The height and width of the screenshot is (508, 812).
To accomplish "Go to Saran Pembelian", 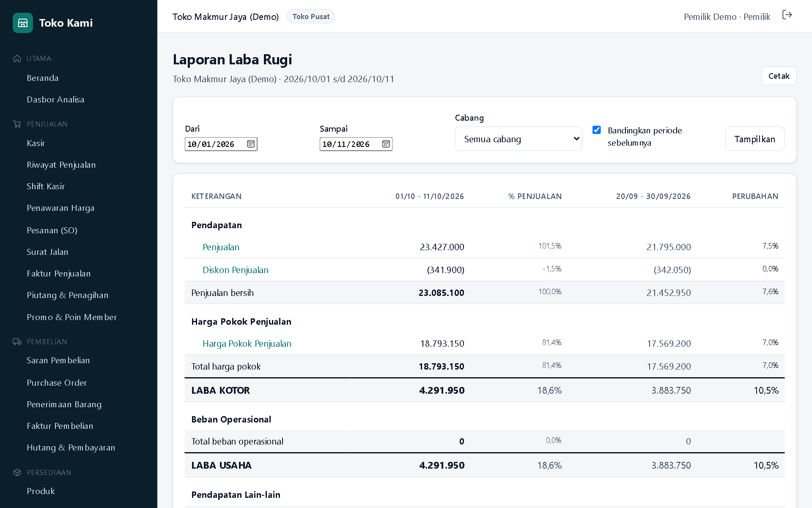I will coord(58,360).
